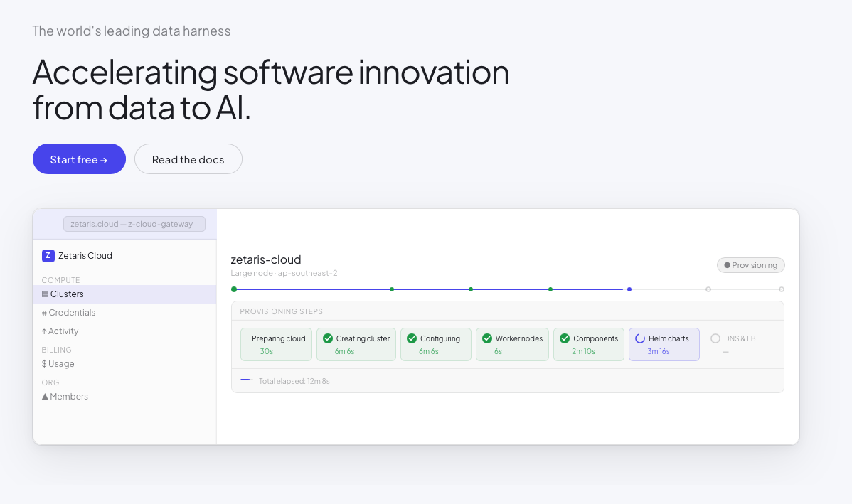The image size is (852, 504).
Task: Click the large green start dot on the progress line
Action: pos(234,289)
